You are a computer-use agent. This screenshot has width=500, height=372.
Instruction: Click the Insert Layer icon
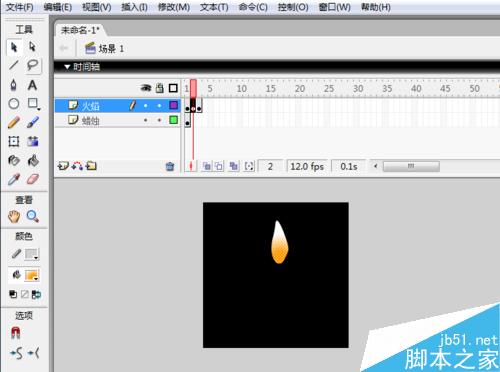[63, 166]
